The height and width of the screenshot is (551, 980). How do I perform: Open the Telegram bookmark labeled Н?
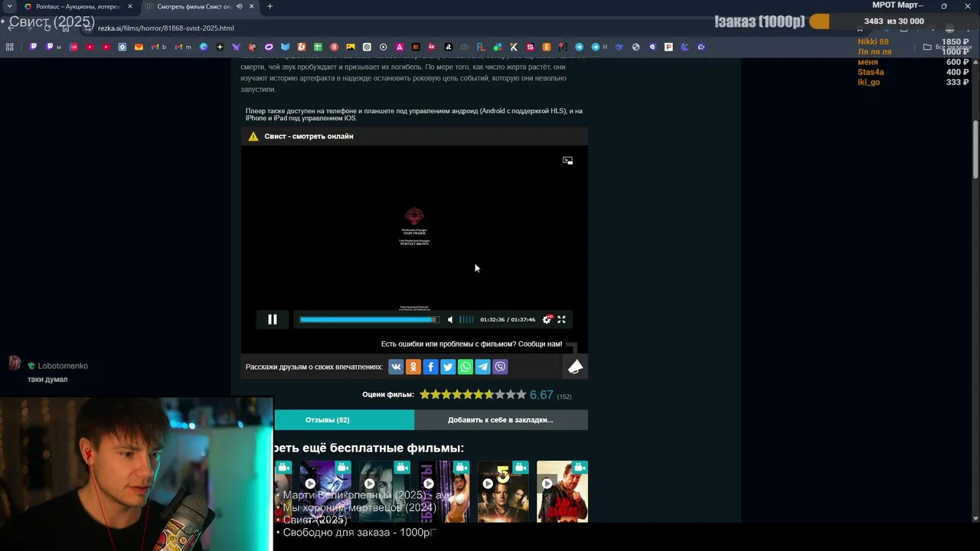(599, 47)
